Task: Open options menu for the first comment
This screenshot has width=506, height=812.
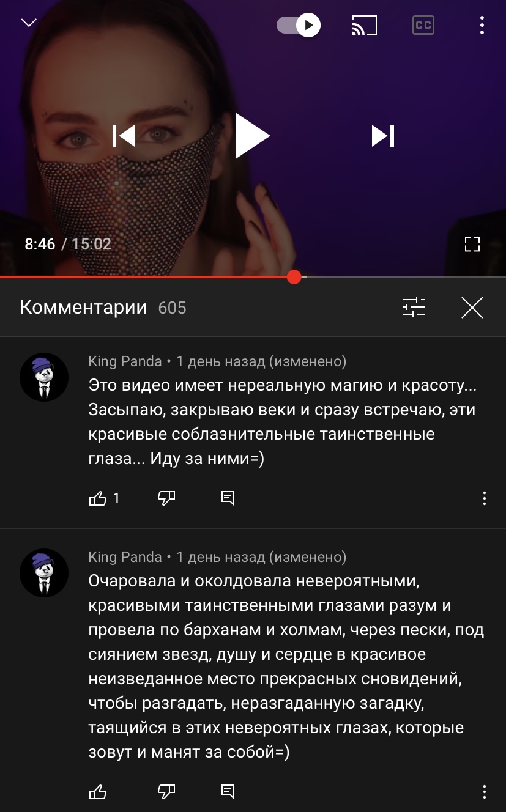Action: coord(485,498)
